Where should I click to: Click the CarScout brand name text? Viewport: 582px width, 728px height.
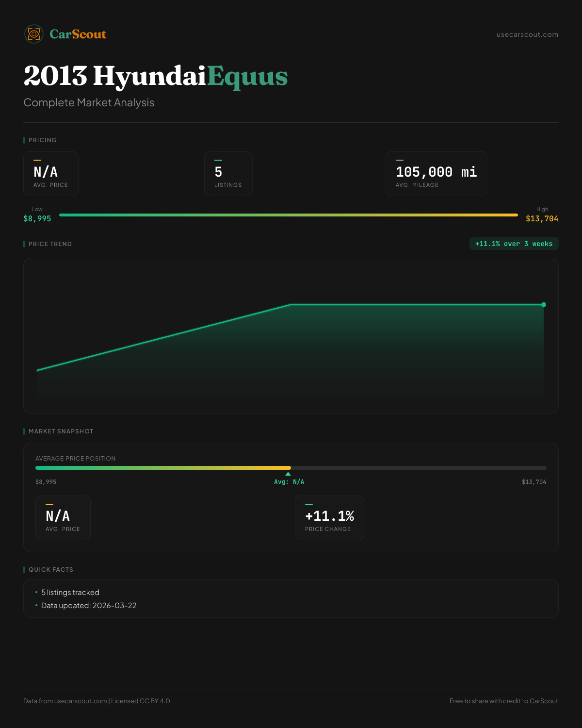pos(78,34)
